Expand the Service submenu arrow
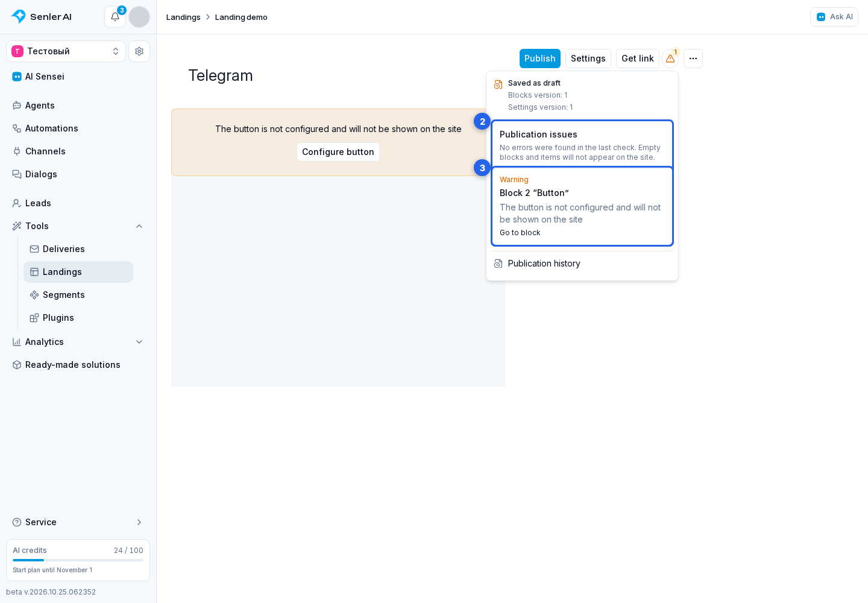Viewport: 868px width, 603px height. [139, 522]
